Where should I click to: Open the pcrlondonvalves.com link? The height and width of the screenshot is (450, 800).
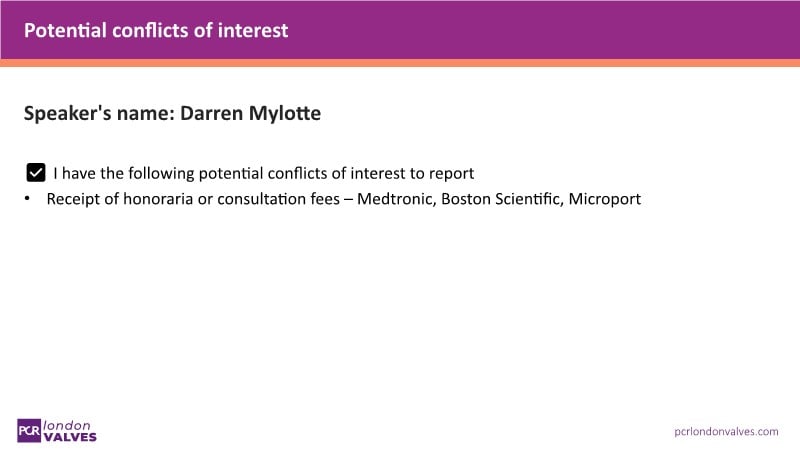(x=727, y=431)
